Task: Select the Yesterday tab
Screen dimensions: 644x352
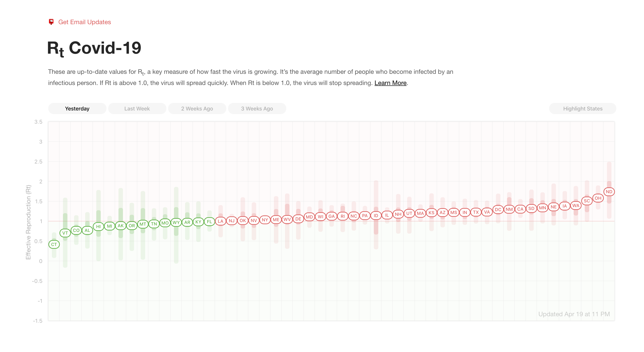Action: pyautogui.click(x=77, y=108)
